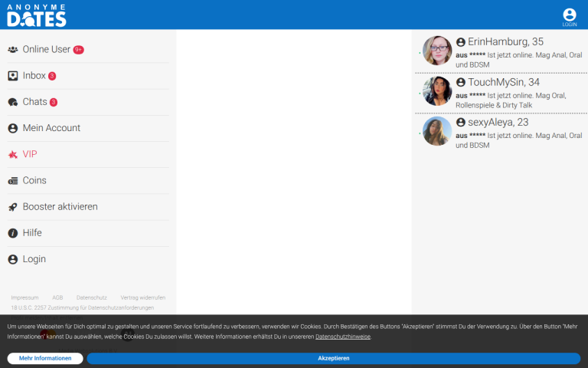Open TouchMySin's profile photo
Image resolution: width=588 pixels, height=368 pixels.
pos(437,91)
